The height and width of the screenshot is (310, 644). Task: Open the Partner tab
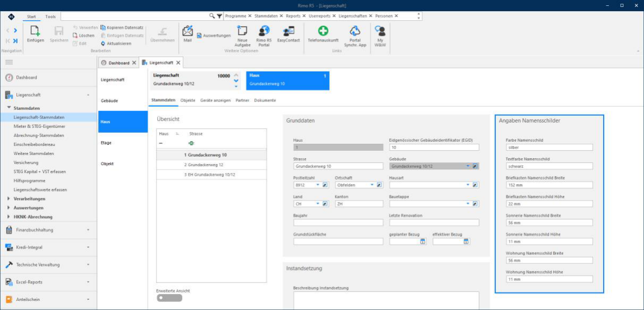click(x=243, y=100)
